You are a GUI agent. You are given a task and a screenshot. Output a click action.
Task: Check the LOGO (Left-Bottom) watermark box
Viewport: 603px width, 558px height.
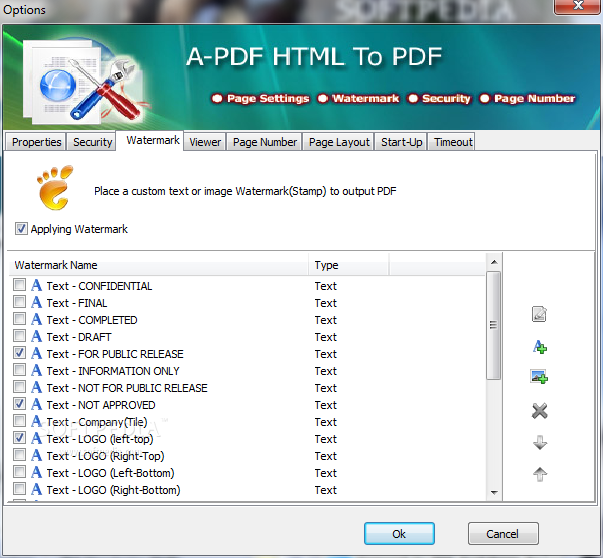pos(19,472)
